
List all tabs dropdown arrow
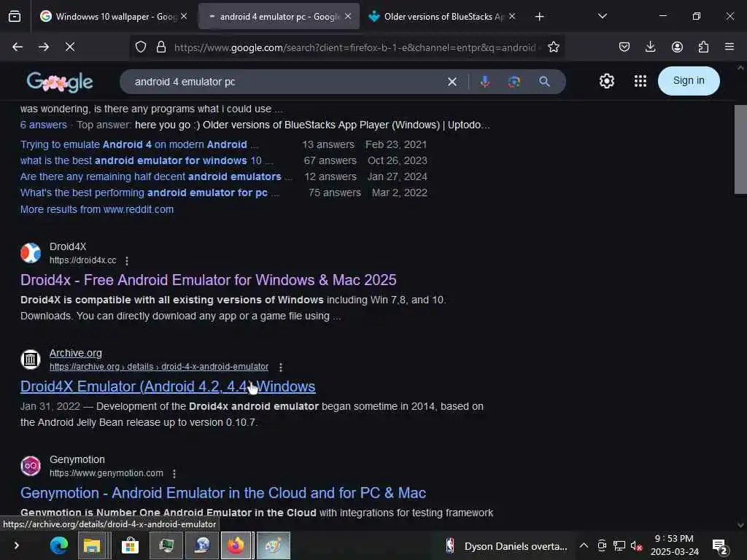pos(602,16)
